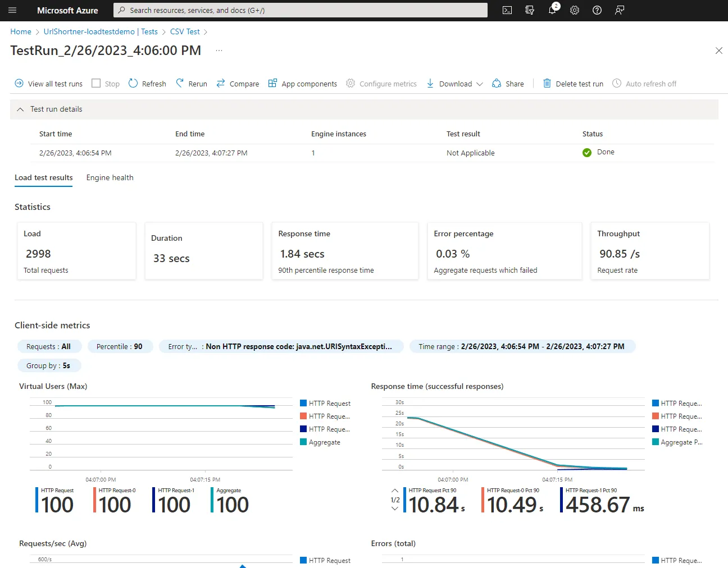
Task: Open the UrlShortner-loadtestdemo | Tests breadcrumb
Action: click(x=101, y=31)
